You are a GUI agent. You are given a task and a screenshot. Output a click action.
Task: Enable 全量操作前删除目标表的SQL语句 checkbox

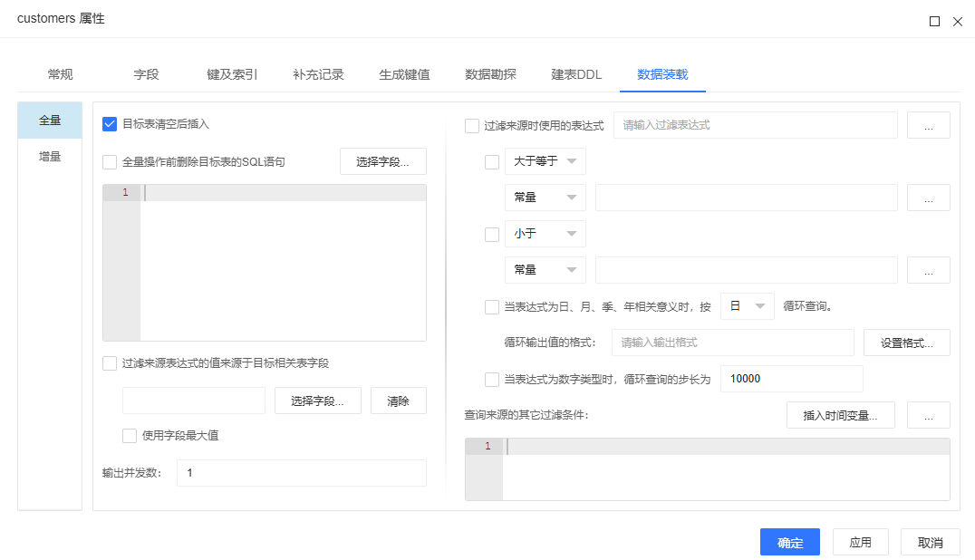point(110,162)
